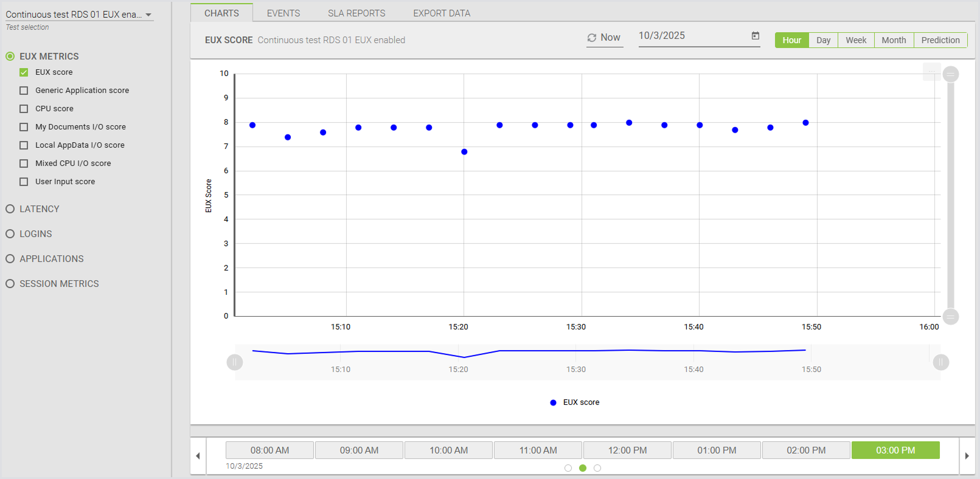This screenshot has height=479, width=980.
Task: Check the User Input score checkbox
Action: (24, 182)
